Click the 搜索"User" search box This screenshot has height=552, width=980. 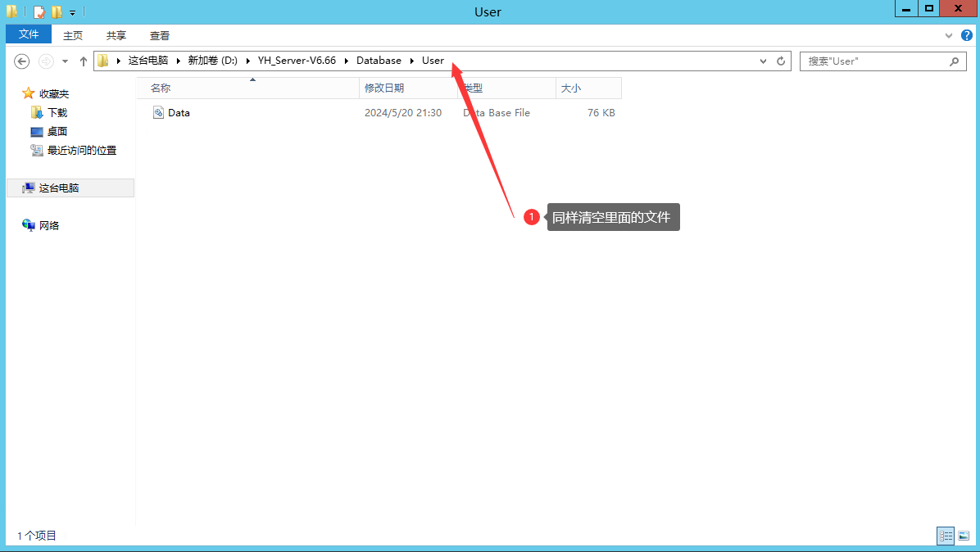point(873,61)
